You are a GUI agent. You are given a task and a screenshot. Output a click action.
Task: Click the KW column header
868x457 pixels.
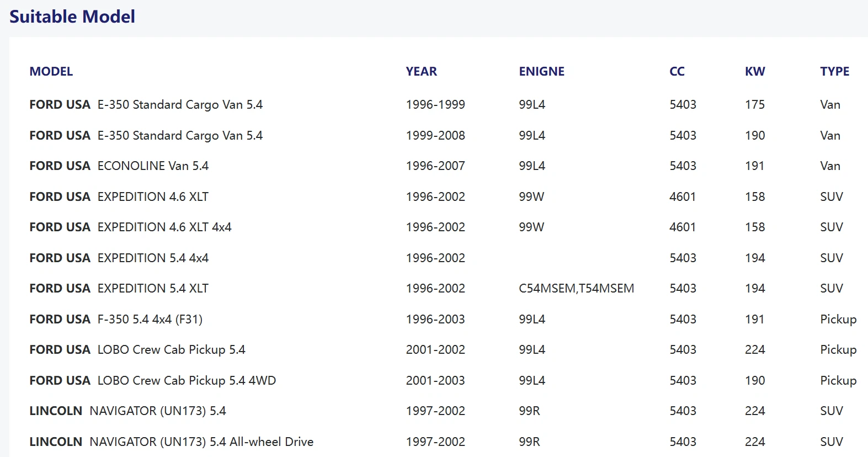755,71
